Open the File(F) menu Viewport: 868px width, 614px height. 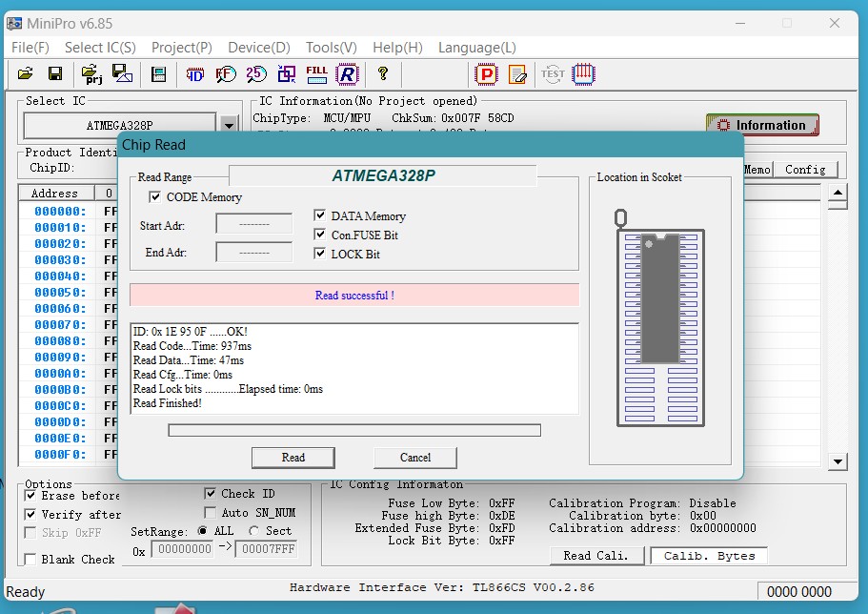click(x=30, y=48)
